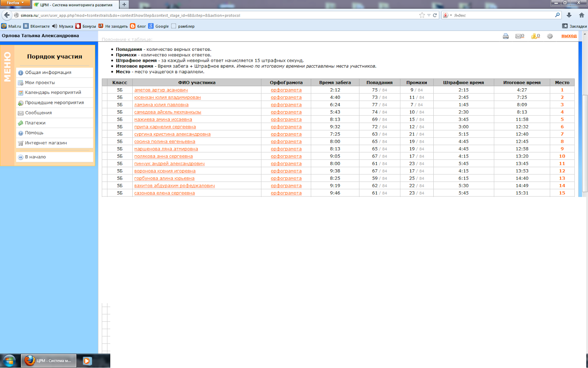Go to Прошедшие мероприятия
Image resolution: width=588 pixels, height=368 pixels.
(x=55, y=103)
